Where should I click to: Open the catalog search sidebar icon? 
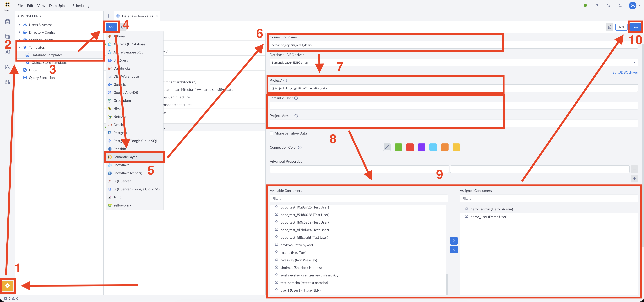[8, 82]
